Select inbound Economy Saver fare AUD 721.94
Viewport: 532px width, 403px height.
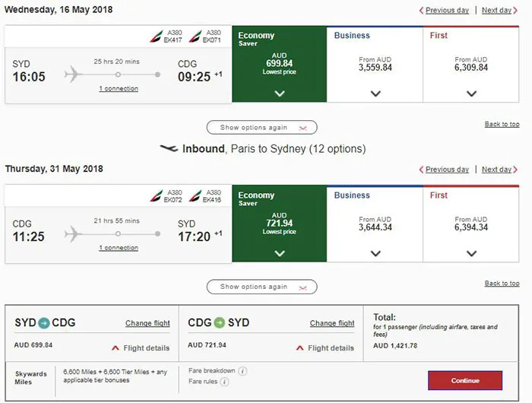279,224
